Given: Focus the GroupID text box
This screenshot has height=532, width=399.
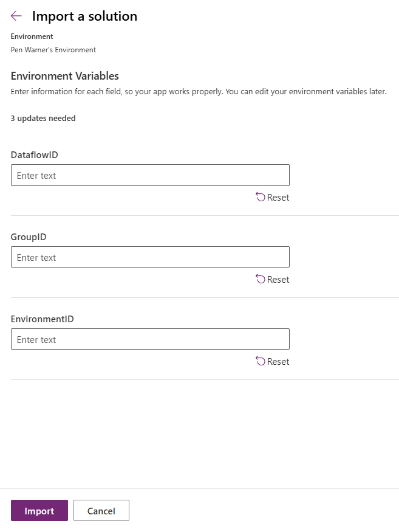Looking at the screenshot, I should tap(150, 257).
